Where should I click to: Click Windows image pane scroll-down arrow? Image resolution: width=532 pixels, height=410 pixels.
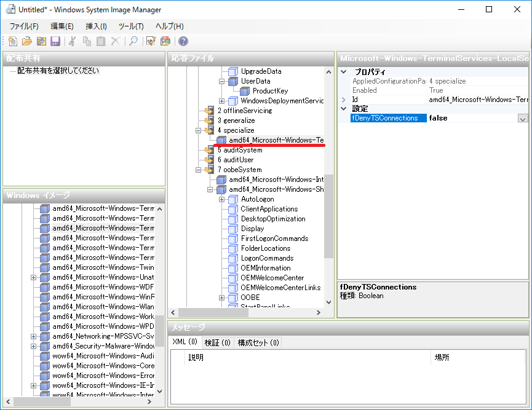pos(159,392)
